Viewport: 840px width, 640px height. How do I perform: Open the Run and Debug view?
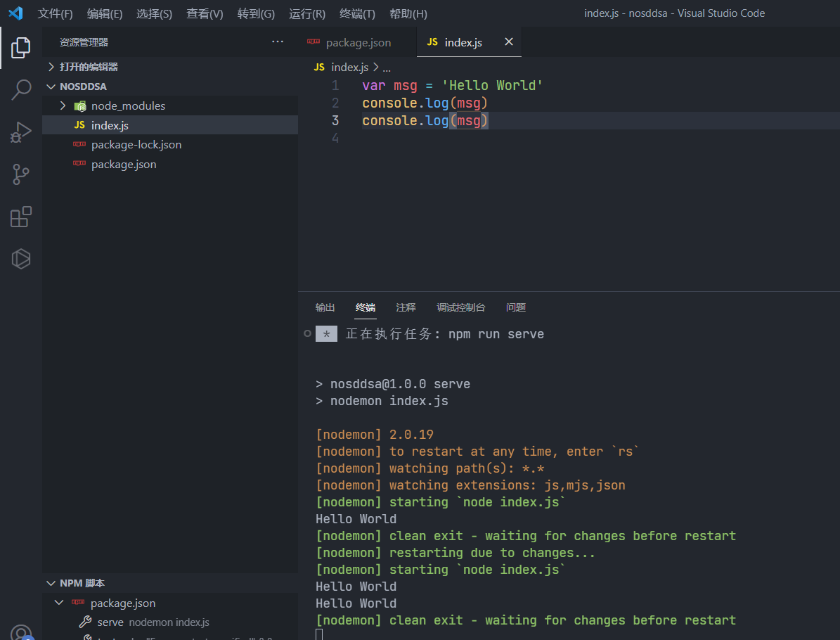21,132
